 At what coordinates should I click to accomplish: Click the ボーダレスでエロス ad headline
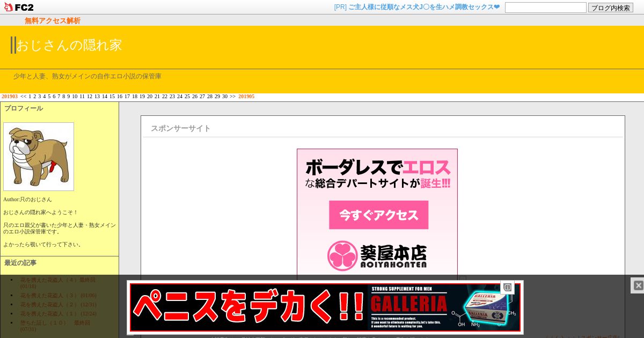378,168
